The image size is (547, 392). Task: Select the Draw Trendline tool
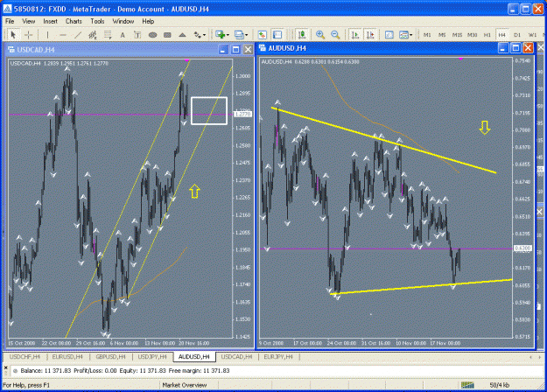click(78, 34)
